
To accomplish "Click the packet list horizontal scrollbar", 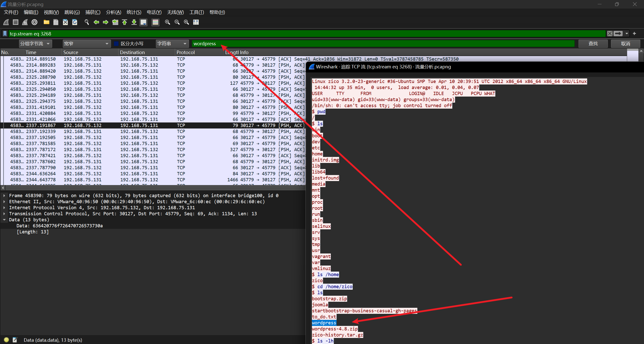I will 151,188.
